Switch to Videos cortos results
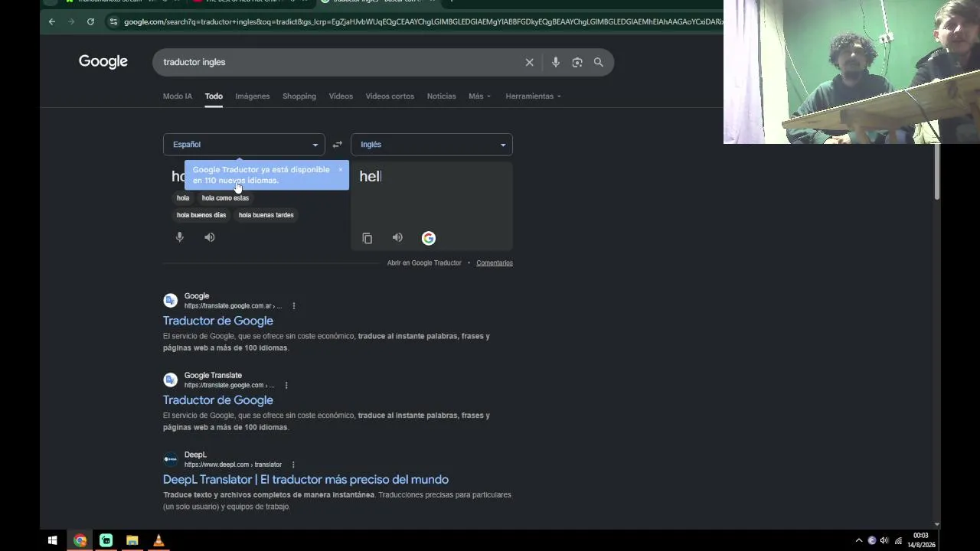Screen dimensions: 980x551 [390, 96]
